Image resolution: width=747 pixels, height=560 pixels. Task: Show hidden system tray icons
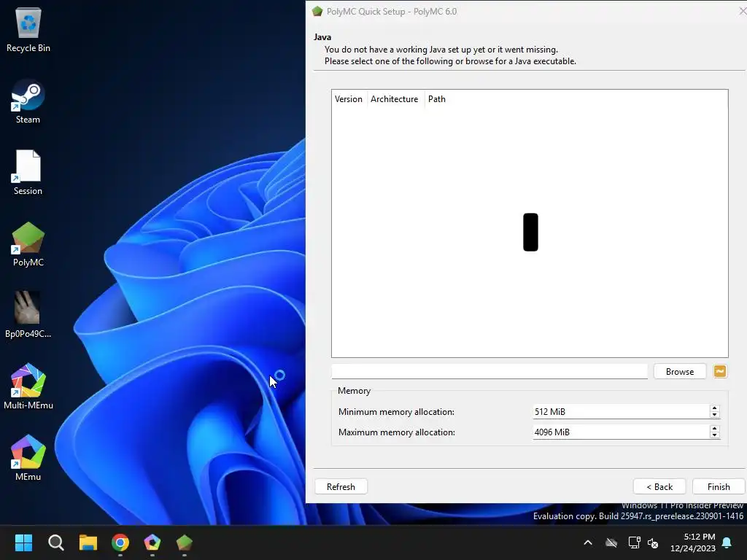click(x=588, y=542)
